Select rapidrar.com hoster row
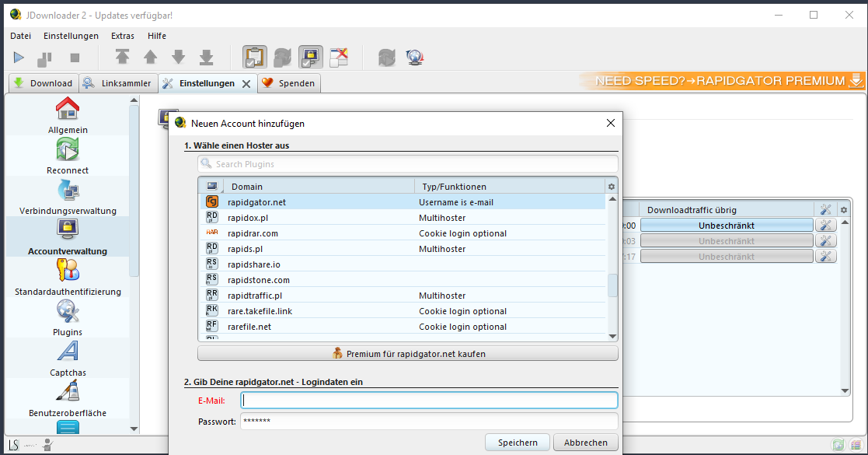This screenshot has width=868, height=455. pyautogui.click(x=403, y=233)
